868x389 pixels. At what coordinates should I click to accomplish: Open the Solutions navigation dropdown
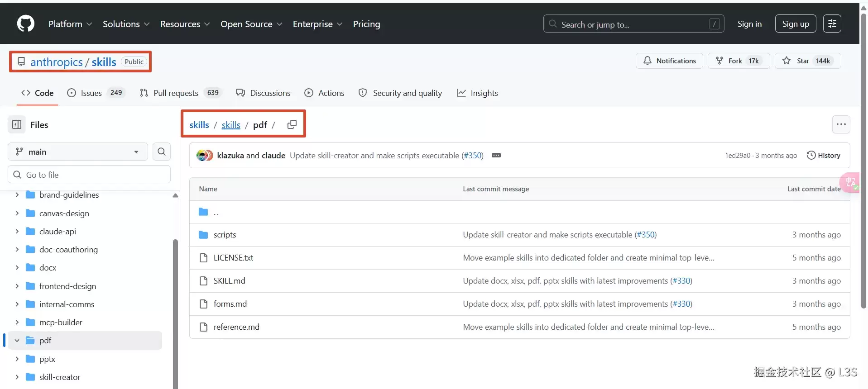click(x=126, y=24)
